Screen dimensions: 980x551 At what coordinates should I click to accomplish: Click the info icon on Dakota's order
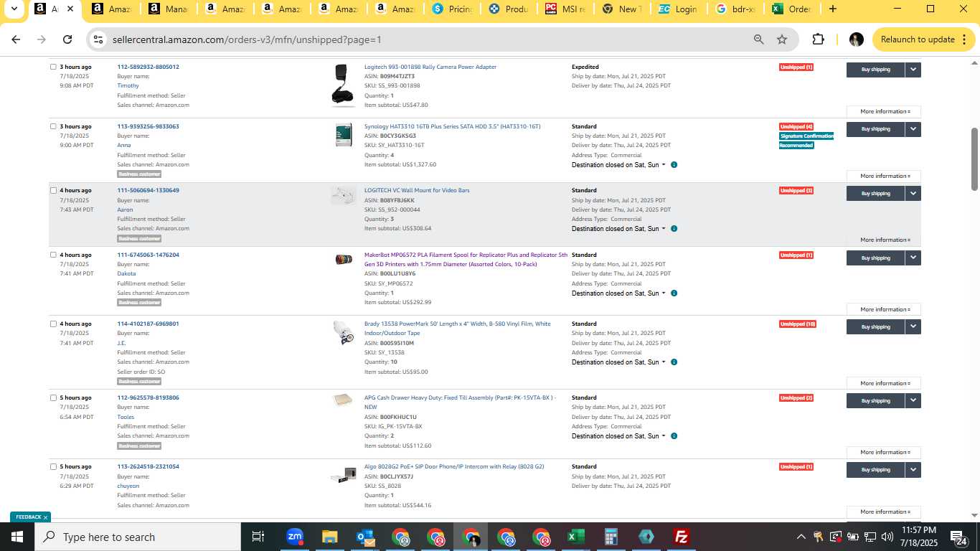674,293
